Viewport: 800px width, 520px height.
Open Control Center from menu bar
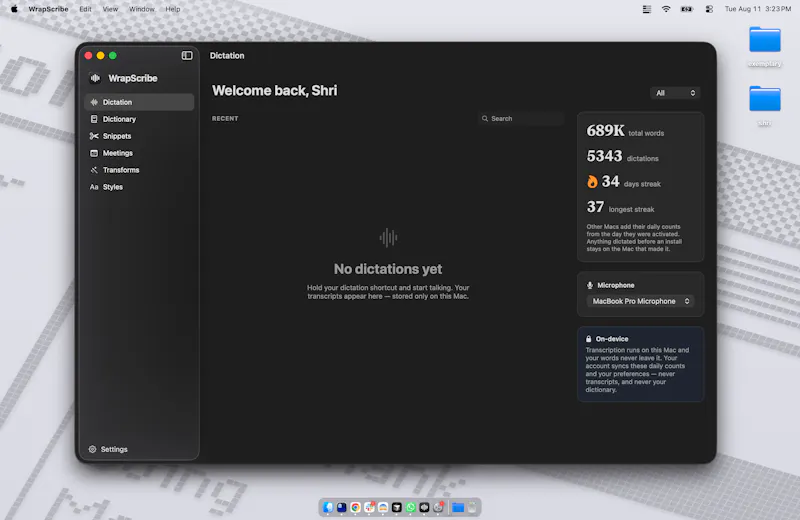(709, 9)
